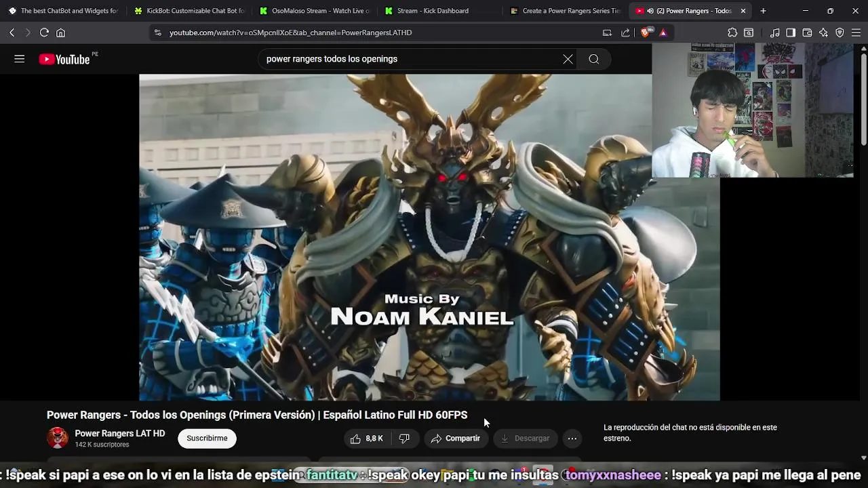Viewport: 868px width, 488px height.
Task: Click the Compartir share button
Action: (456, 439)
